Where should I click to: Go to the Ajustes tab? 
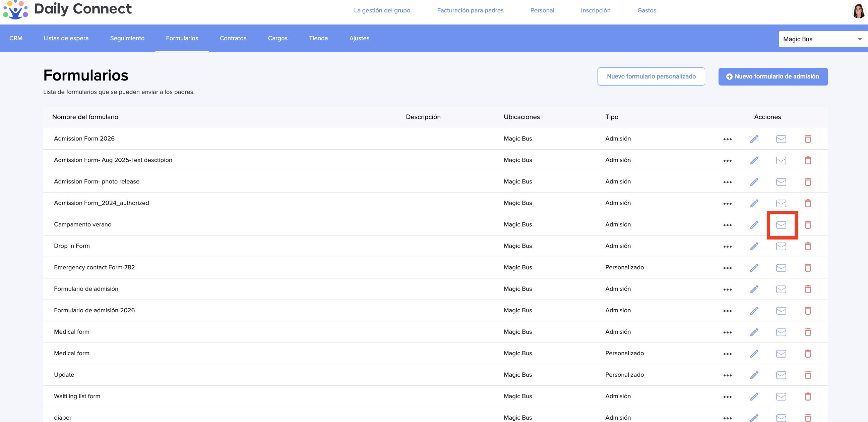click(x=359, y=38)
